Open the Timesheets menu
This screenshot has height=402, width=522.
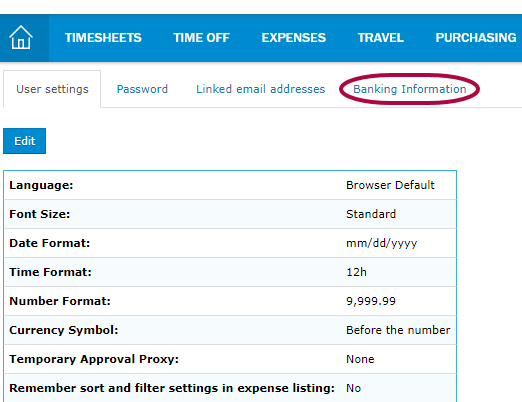click(x=103, y=38)
